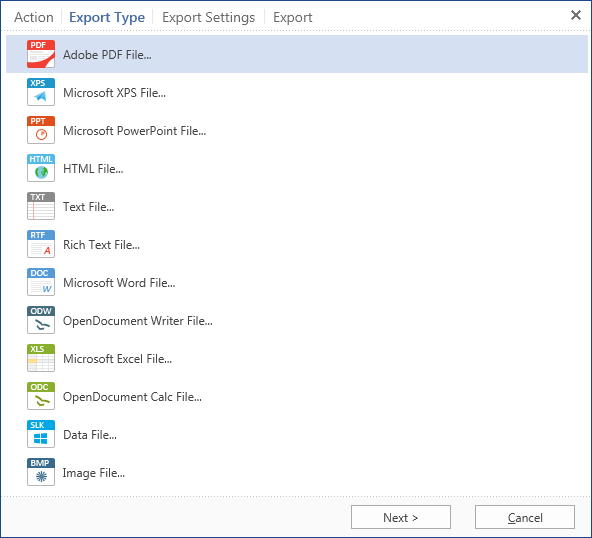Image resolution: width=592 pixels, height=538 pixels.
Task: Open the Export Settings step tab
Action: tap(208, 17)
